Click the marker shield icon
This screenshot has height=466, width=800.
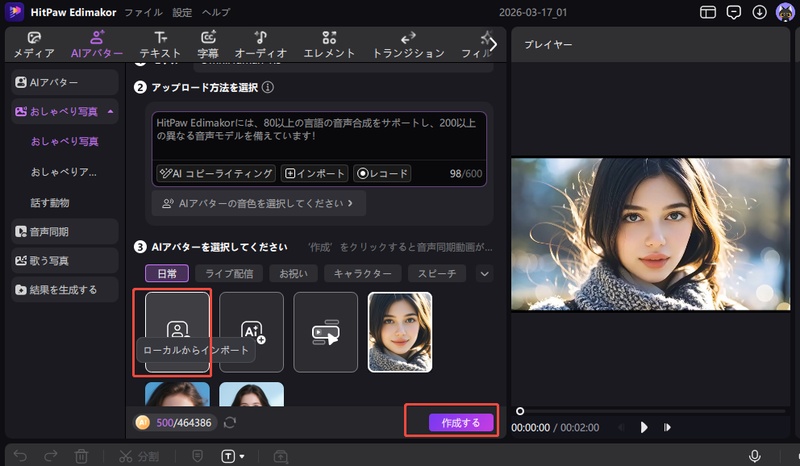197,456
